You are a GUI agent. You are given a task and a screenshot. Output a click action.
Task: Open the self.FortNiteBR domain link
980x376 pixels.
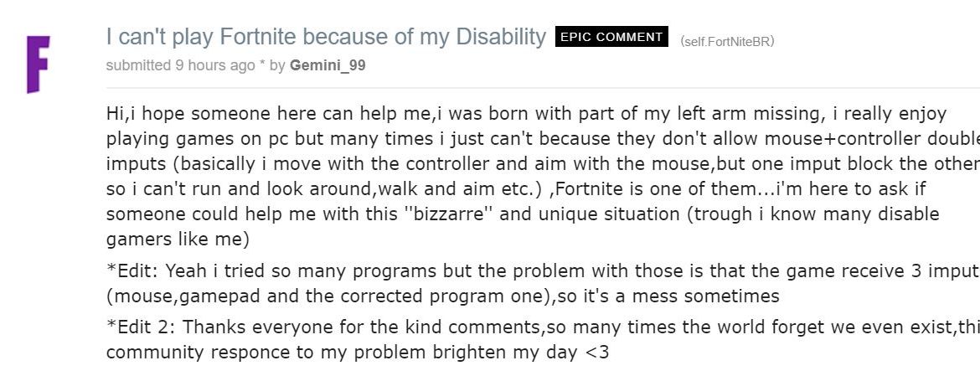pos(728,42)
